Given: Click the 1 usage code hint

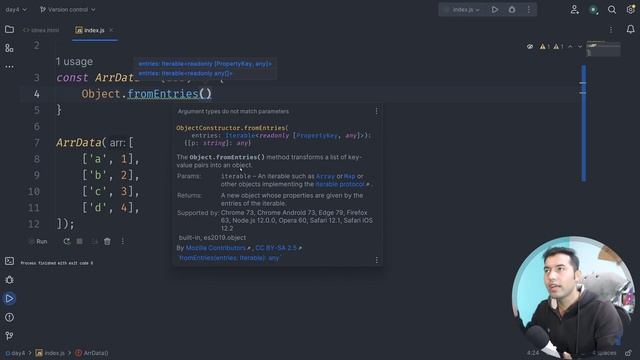Looking at the screenshot, I should click(x=74, y=62).
